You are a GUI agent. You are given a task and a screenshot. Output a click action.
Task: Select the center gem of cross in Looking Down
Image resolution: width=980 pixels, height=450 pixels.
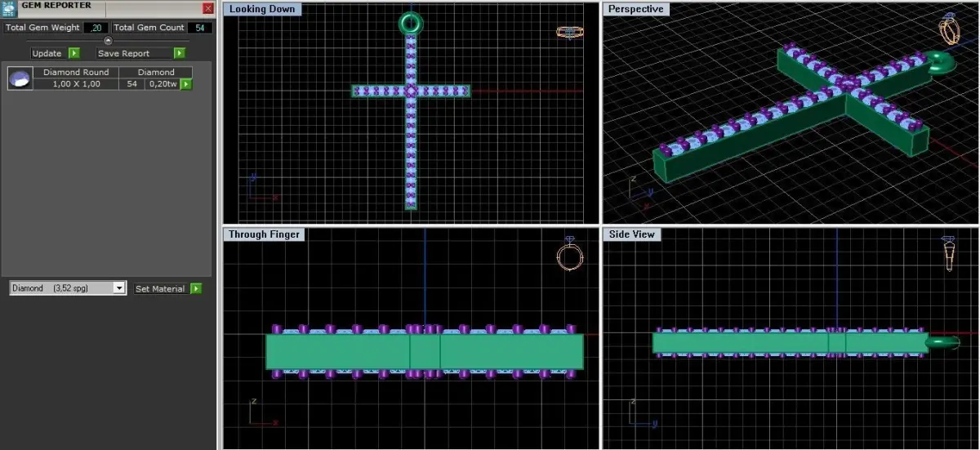tap(411, 91)
